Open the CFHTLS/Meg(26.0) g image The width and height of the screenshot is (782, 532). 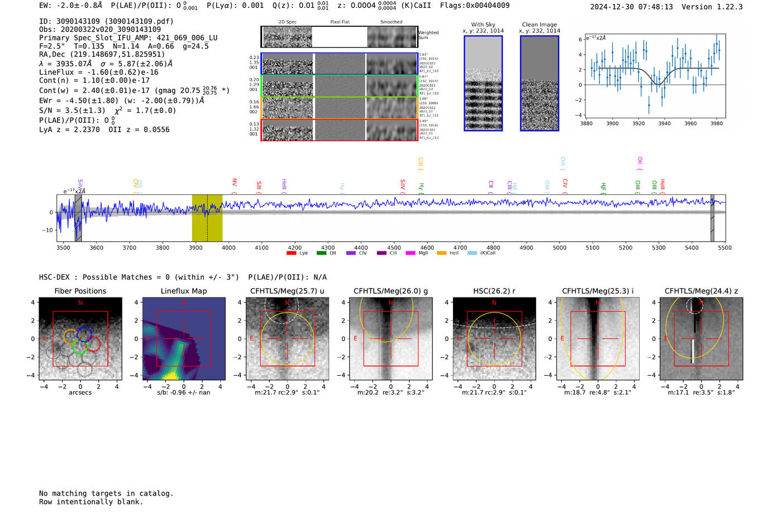click(x=390, y=338)
